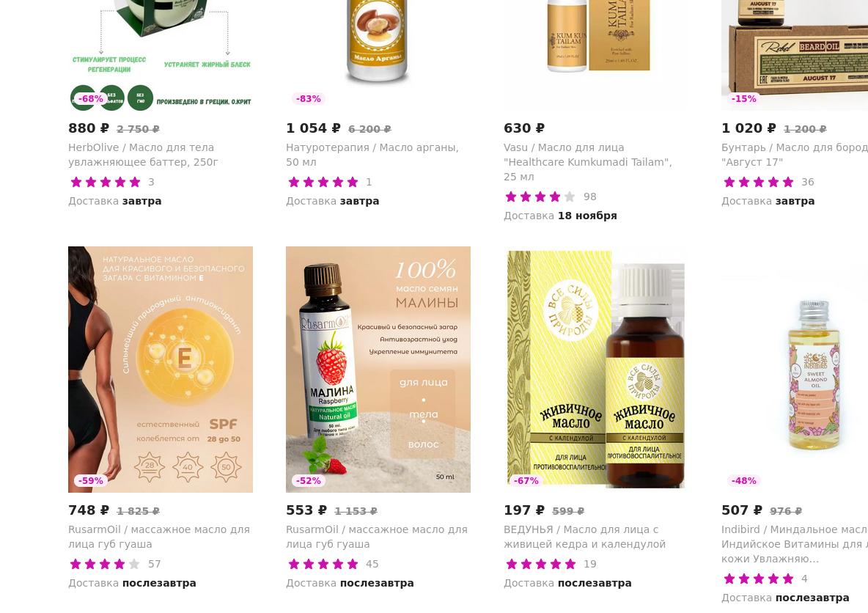
Task: Click the -48% discount badge on almond oil
Action: coord(743,481)
